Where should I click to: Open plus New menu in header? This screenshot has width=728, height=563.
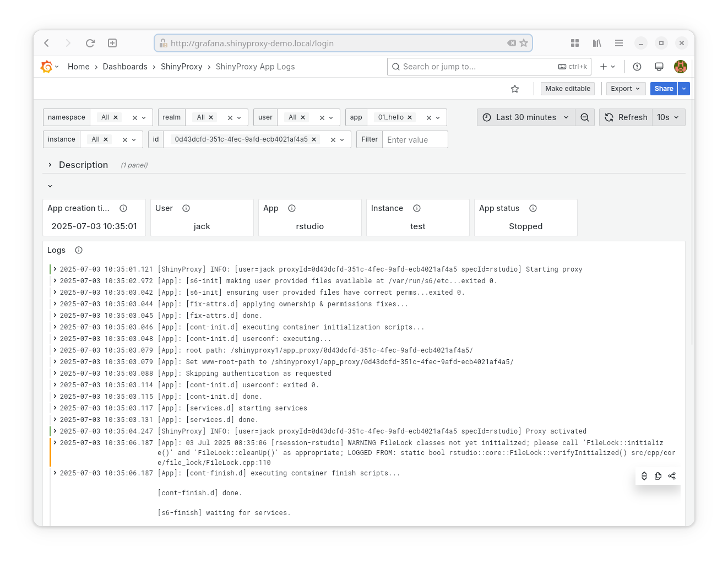tap(607, 67)
